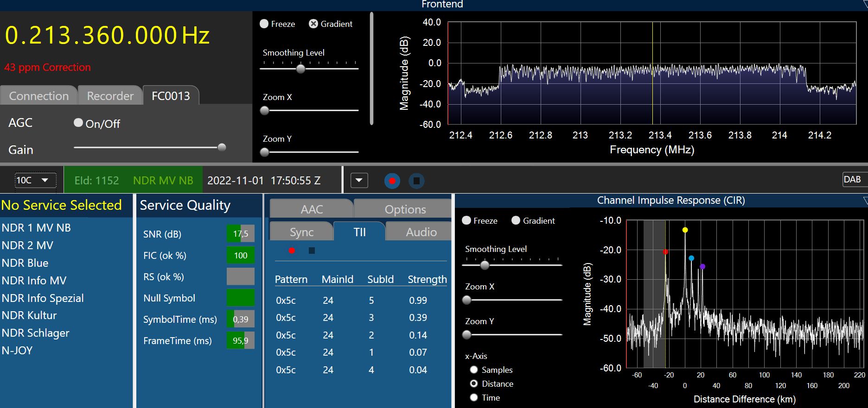Toggle the AGC On/Off switch

point(78,123)
